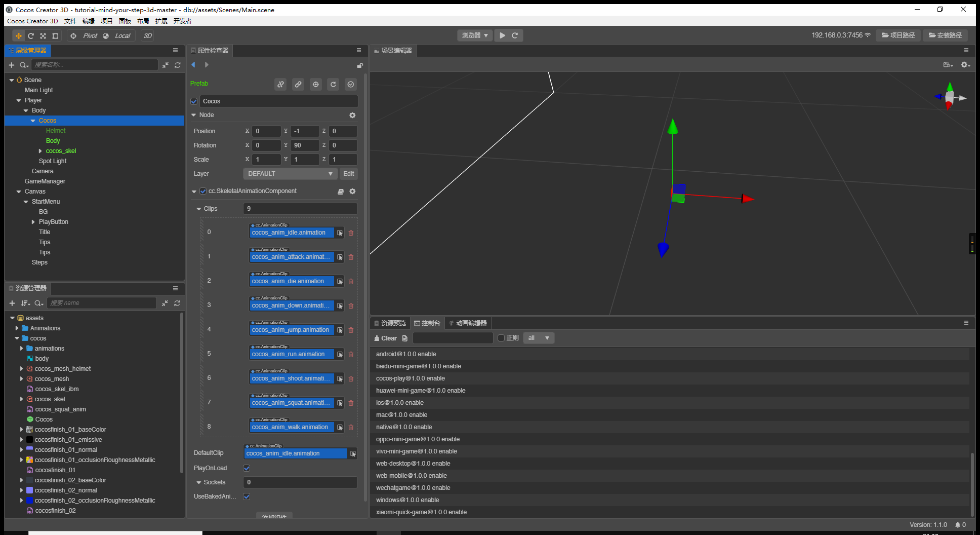Enable the regex filter checkbox in console

[x=501, y=338]
